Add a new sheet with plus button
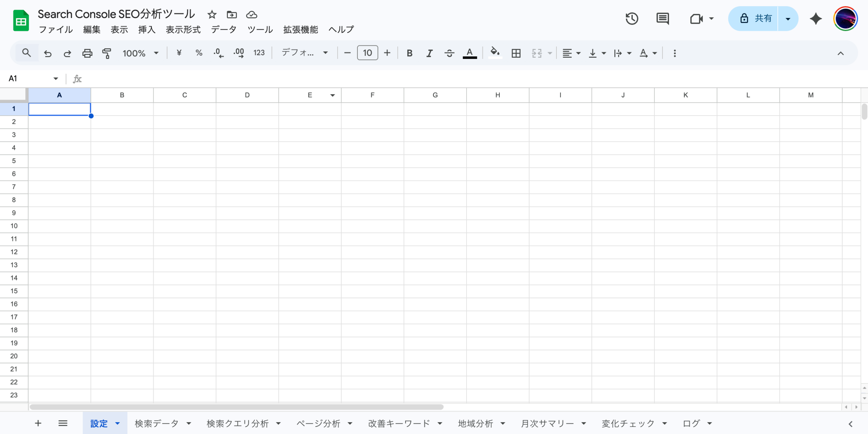 coord(38,423)
